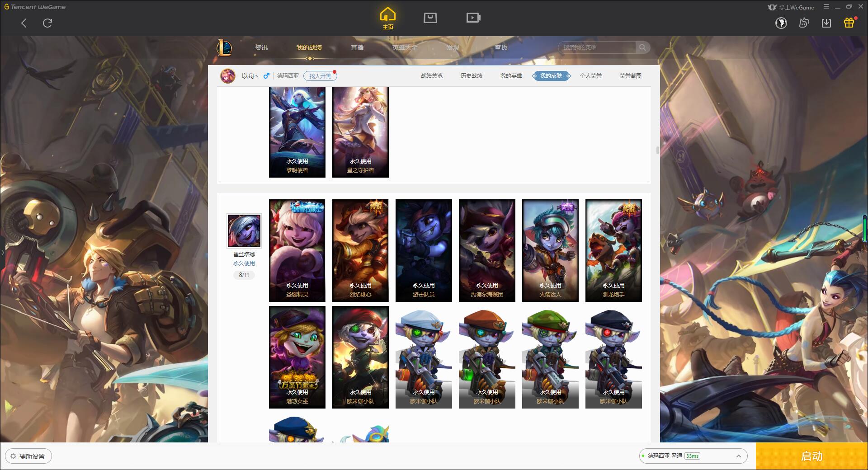Open the 火箭达人 skin card
Viewport: 868px width, 470px height.
coord(550,250)
